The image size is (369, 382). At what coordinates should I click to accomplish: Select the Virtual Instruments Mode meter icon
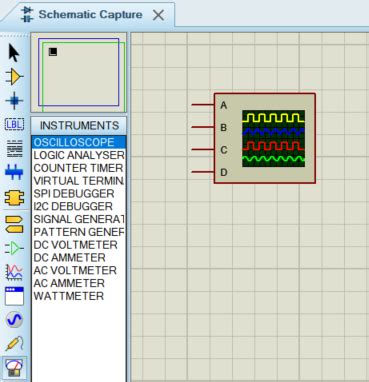pos(14,368)
